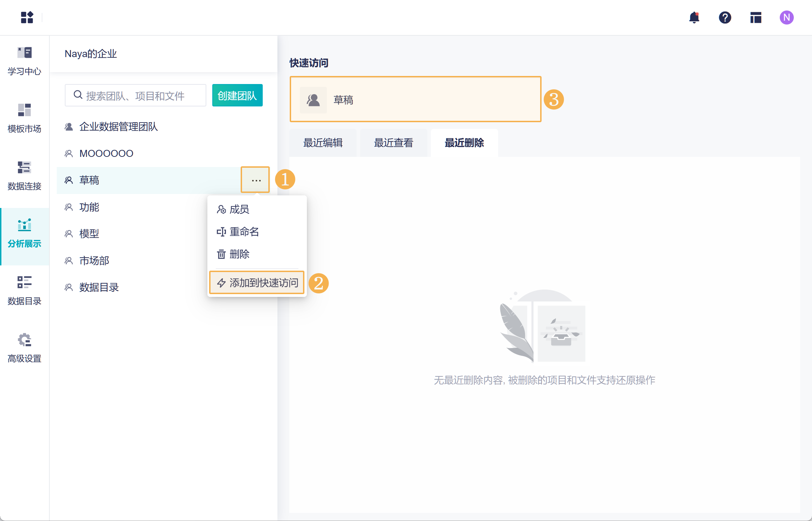Choose 成员 from the context menu

(239, 209)
